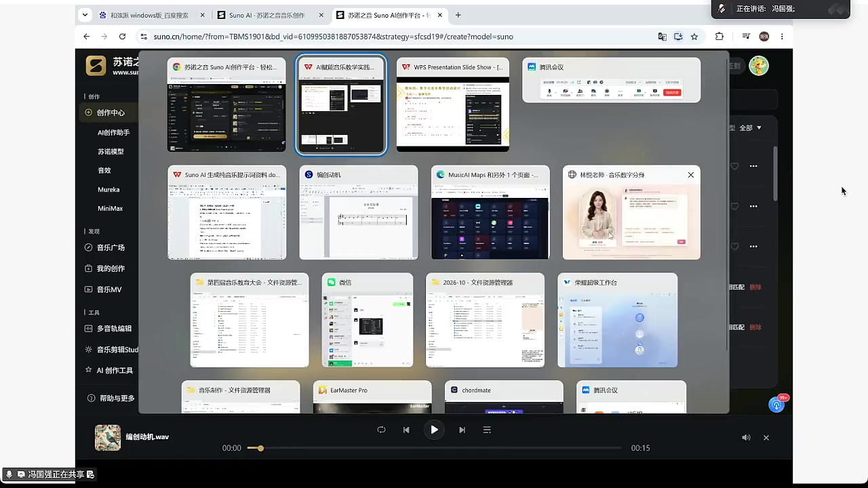The height and width of the screenshot is (488, 868).
Task: Switch to the EarMaster Pro window
Action: 372,397
